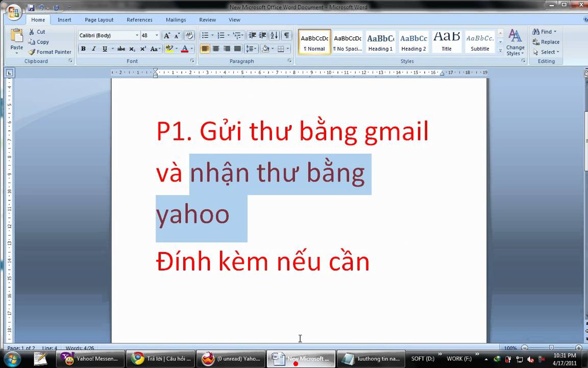
Task: Switch to the References tab
Action: tap(139, 20)
